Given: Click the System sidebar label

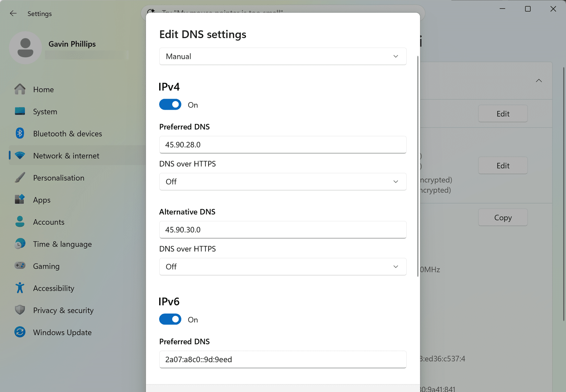Looking at the screenshot, I should click(45, 111).
